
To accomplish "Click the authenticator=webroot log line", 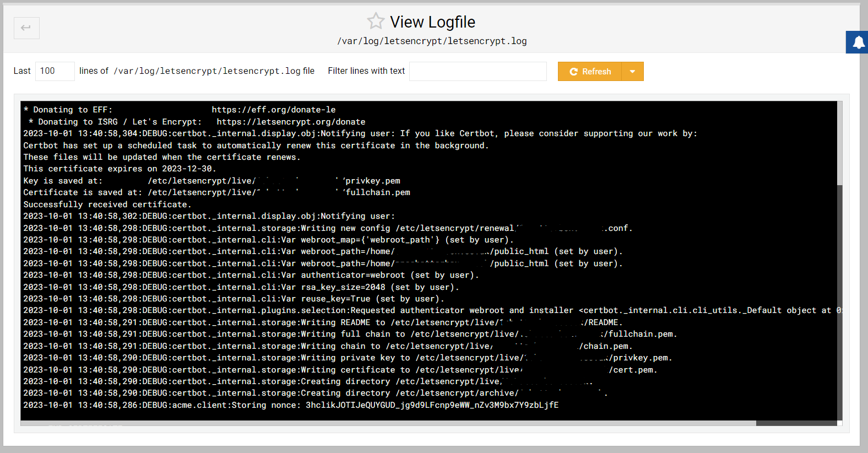I will [251, 275].
